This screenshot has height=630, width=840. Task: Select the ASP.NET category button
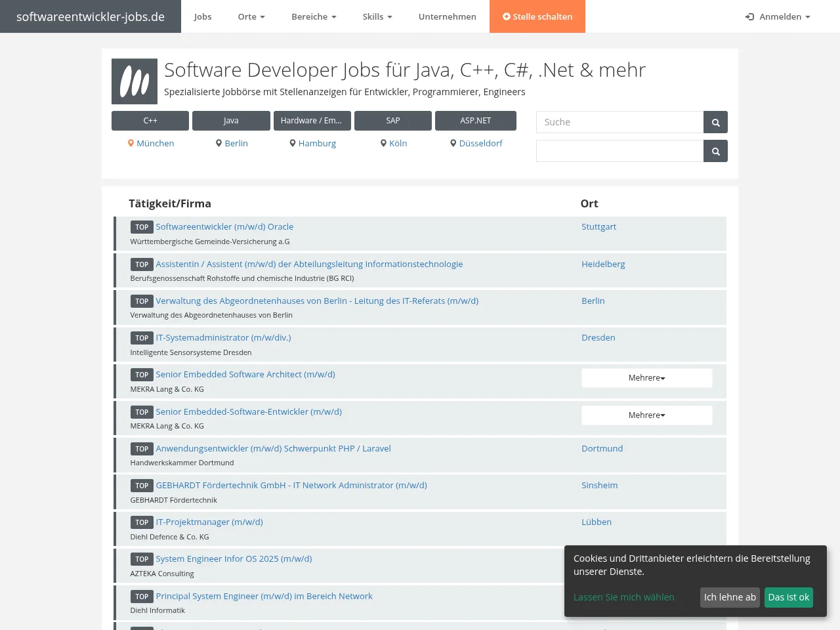coord(476,121)
